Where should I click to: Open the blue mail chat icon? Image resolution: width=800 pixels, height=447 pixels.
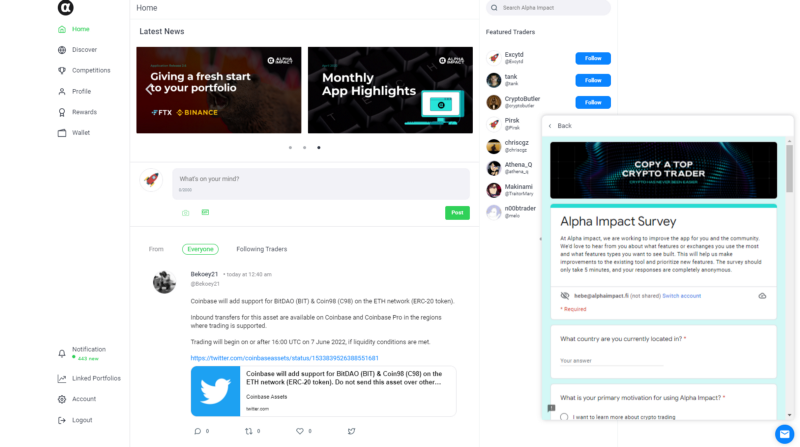pos(784,434)
